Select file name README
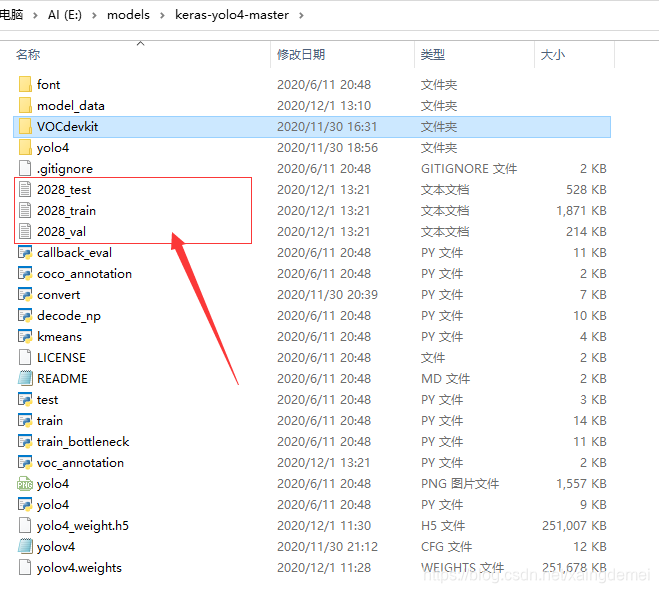Screen dimensions: 659x593 point(63,379)
